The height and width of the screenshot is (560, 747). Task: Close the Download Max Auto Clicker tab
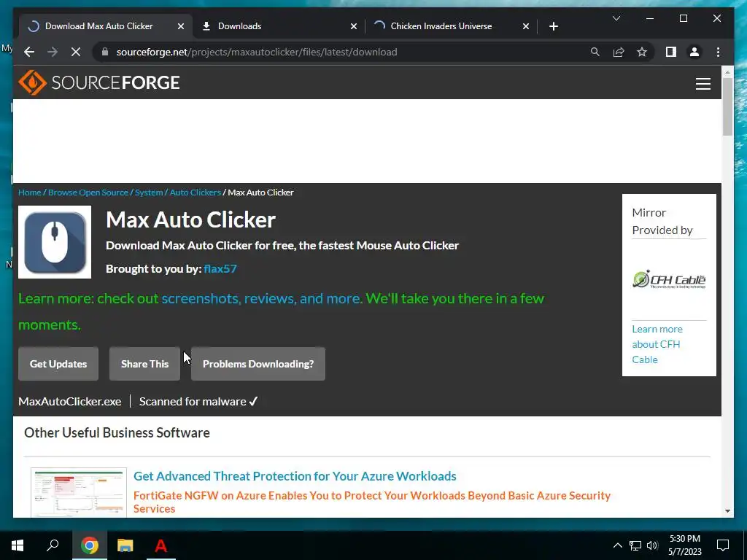[181, 26]
